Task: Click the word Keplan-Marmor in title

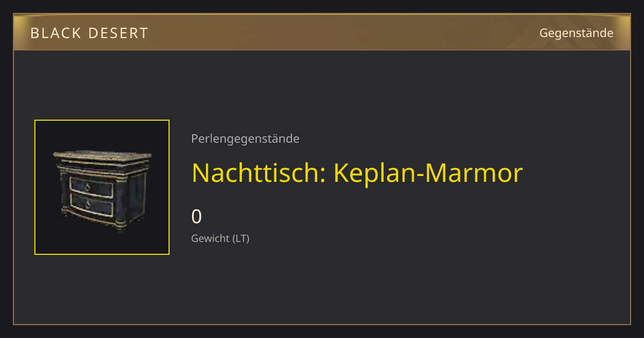Action: 428,173
